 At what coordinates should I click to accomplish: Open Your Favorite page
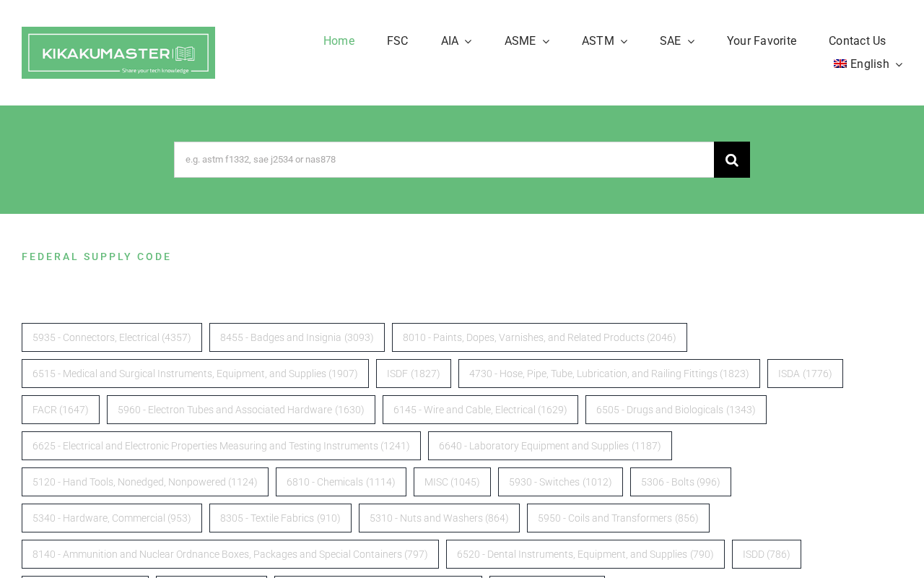(762, 41)
